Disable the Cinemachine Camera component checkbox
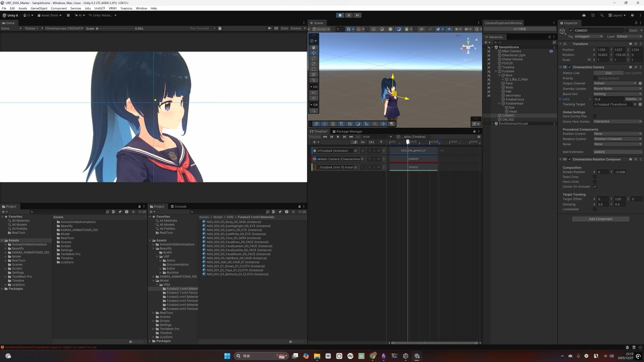The height and width of the screenshot is (362, 644). coord(570,67)
